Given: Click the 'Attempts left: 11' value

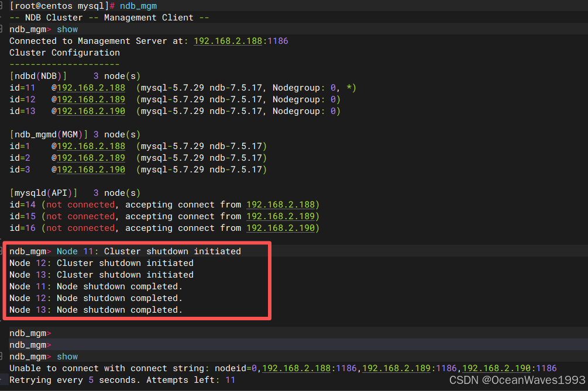Looking at the screenshot, I should (191, 380).
